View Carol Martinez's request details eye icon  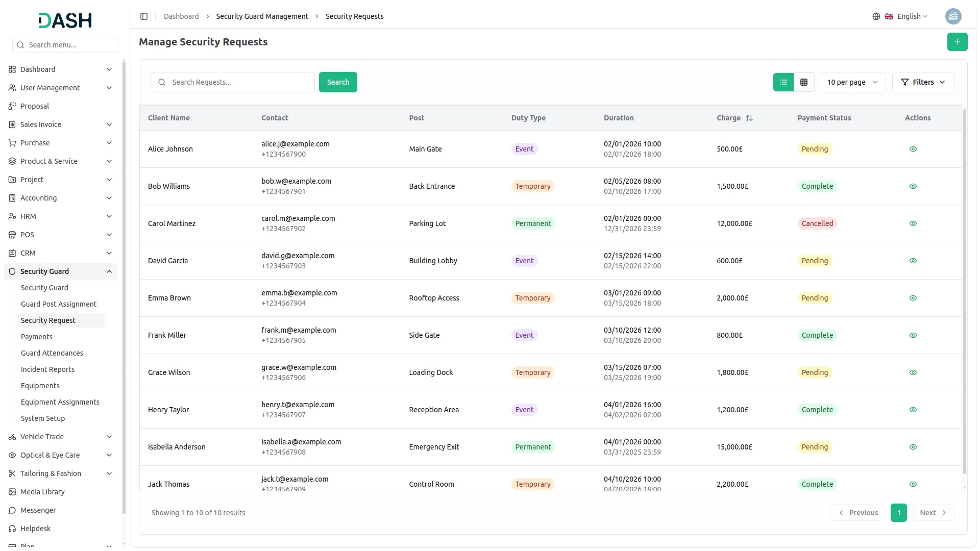tap(913, 223)
